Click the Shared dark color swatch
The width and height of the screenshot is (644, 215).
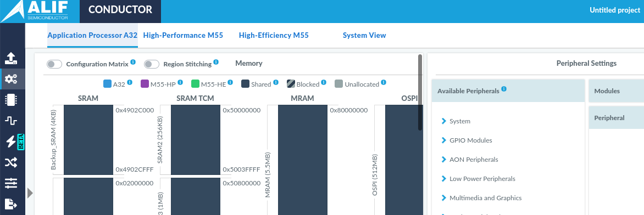pyautogui.click(x=246, y=84)
